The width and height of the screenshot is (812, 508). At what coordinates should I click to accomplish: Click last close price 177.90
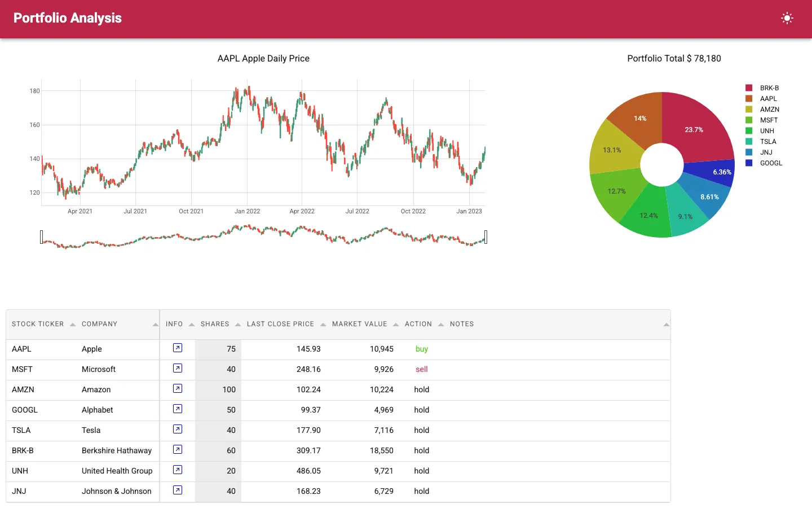tap(308, 430)
